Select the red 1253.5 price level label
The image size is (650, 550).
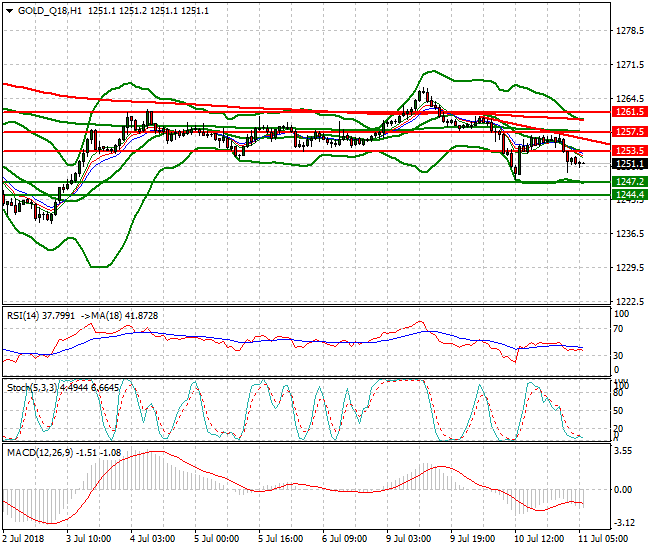pos(629,150)
